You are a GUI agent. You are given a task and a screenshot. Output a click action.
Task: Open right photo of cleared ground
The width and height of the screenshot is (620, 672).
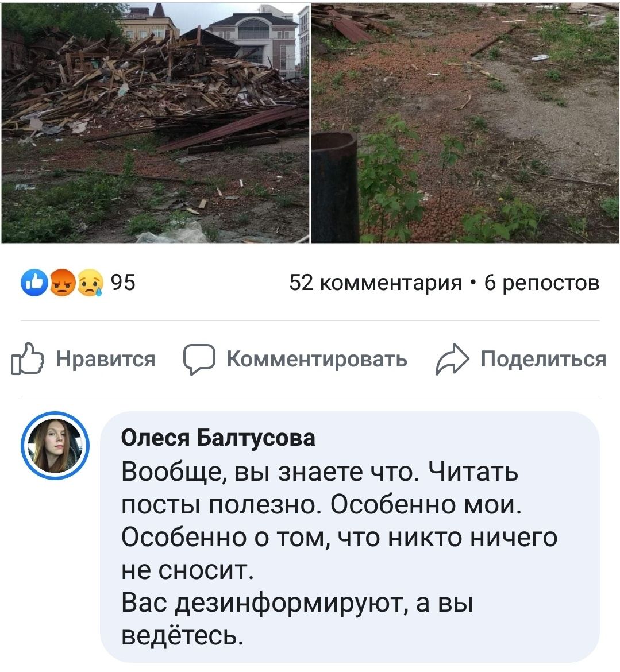point(465,122)
